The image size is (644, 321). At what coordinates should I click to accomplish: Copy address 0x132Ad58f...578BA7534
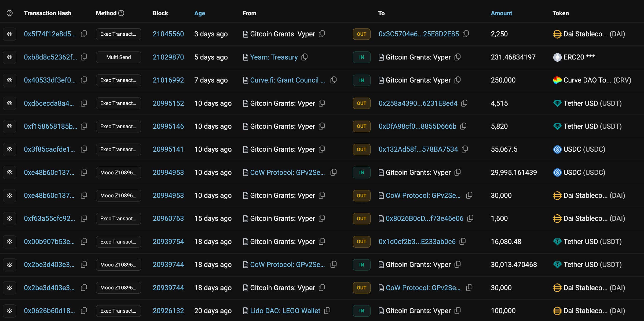pos(465,149)
